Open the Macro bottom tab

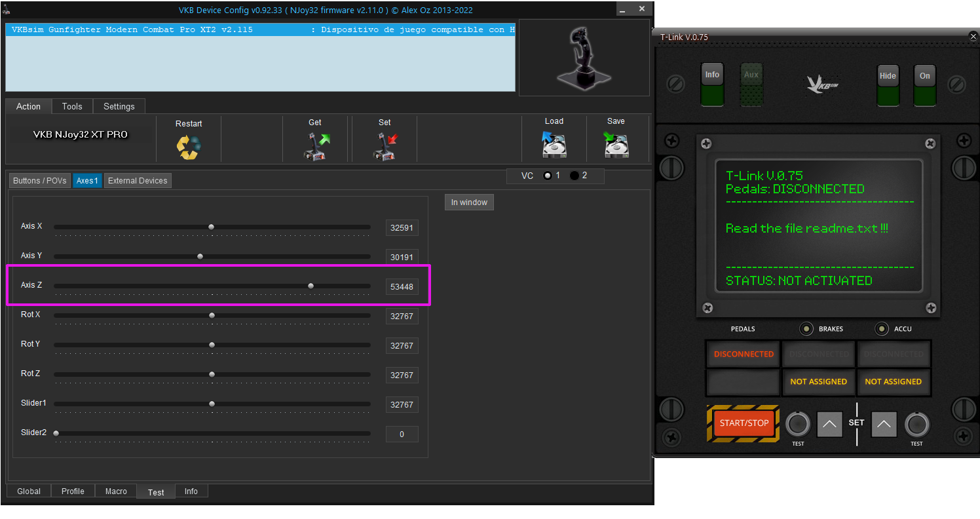pyautogui.click(x=116, y=491)
